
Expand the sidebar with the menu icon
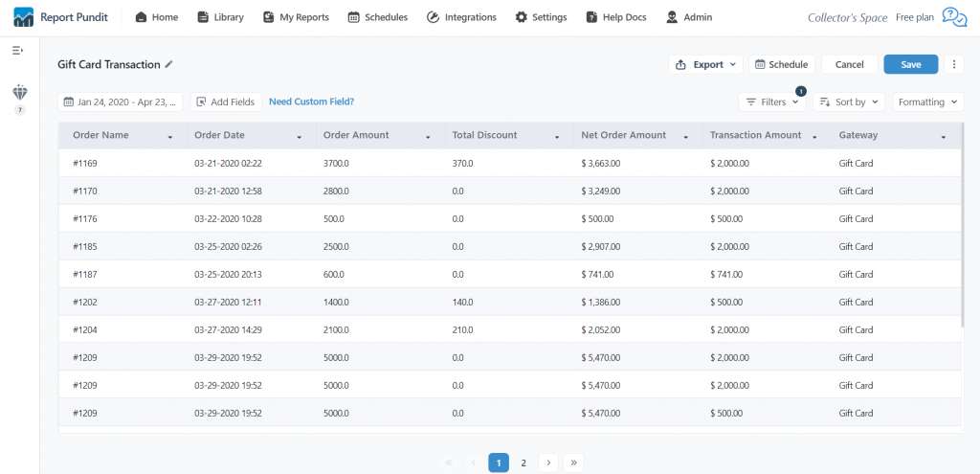pos(17,50)
